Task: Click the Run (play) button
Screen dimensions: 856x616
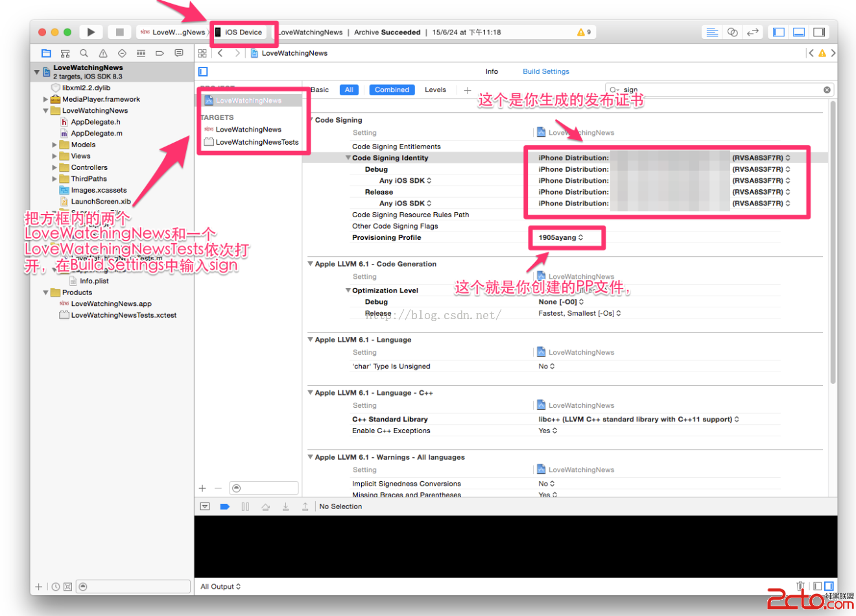Action: (x=91, y=32)
